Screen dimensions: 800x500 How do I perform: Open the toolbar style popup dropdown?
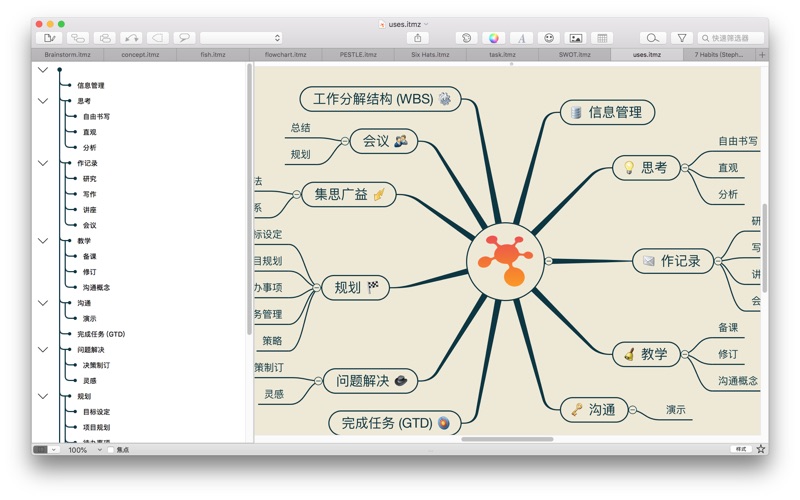[241, 38]
